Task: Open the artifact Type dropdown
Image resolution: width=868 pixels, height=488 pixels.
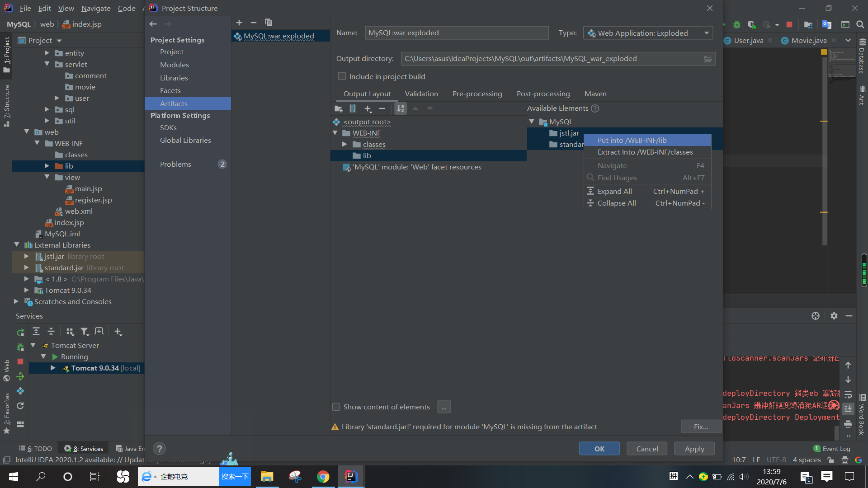Action: point(706,33)
